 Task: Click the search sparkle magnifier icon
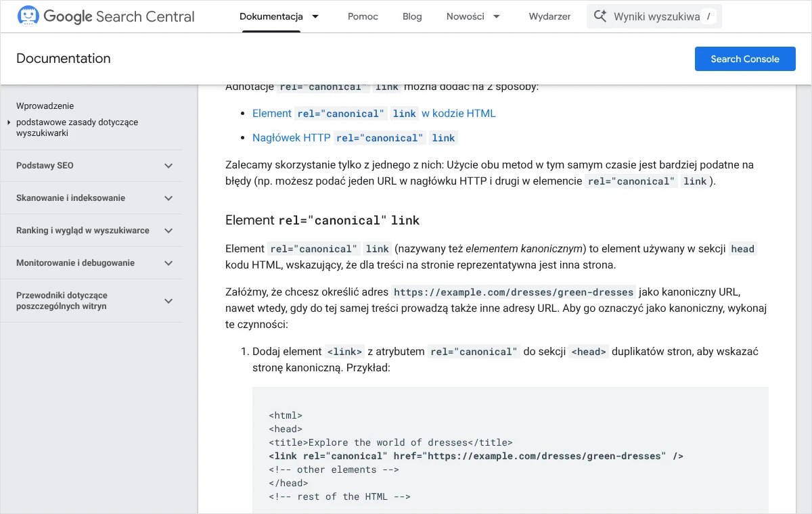coord(600,16)
